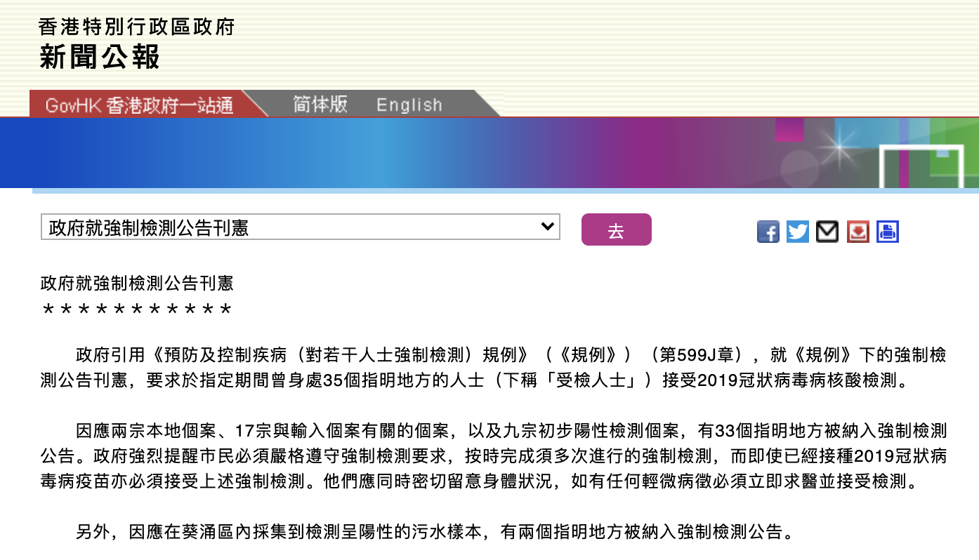Click the red download icon

(x=858, y=232)
